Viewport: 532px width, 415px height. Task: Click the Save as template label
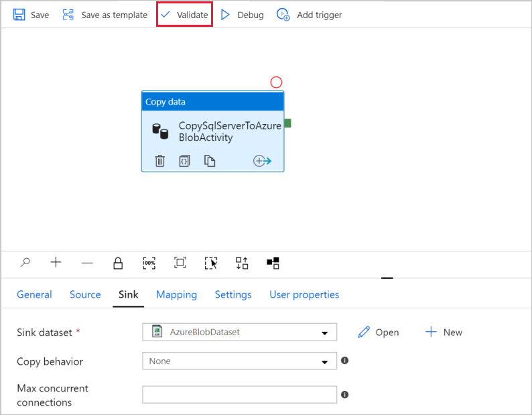115,15
